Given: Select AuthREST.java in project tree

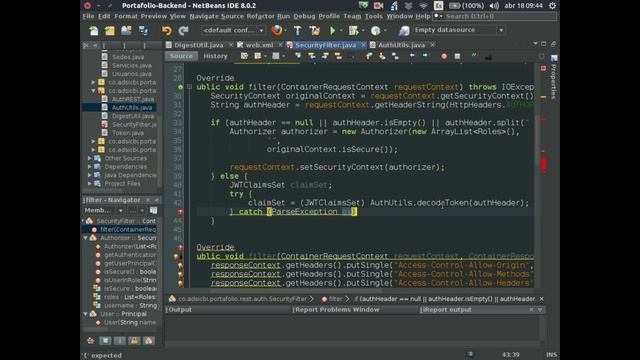Looking at the screenshot, I should (133, 99).
